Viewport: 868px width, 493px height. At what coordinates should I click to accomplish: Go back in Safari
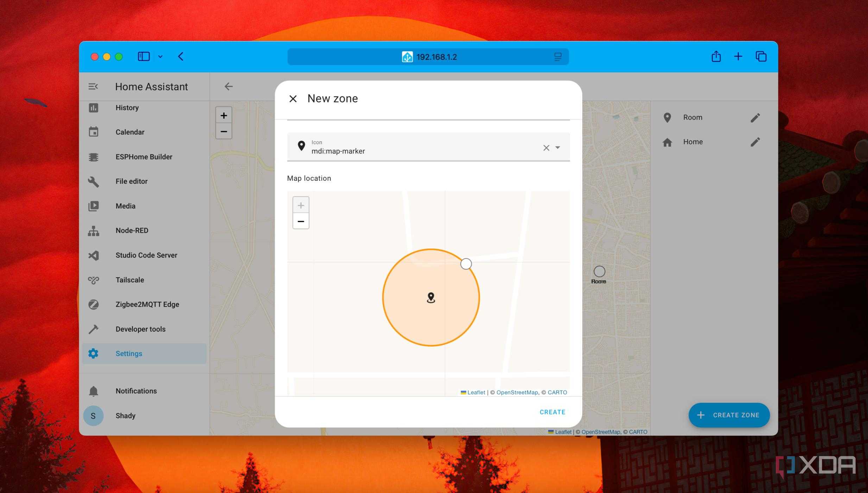(181, 57)
